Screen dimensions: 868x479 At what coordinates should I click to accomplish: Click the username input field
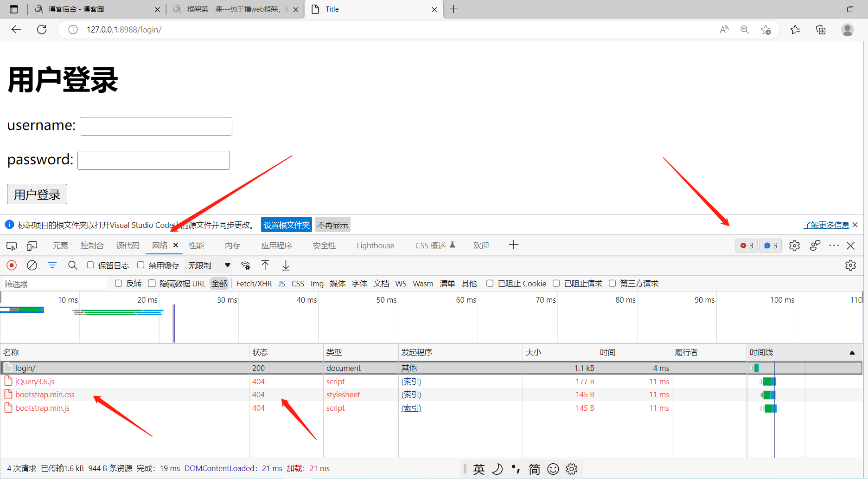click(x=156, y=126)
